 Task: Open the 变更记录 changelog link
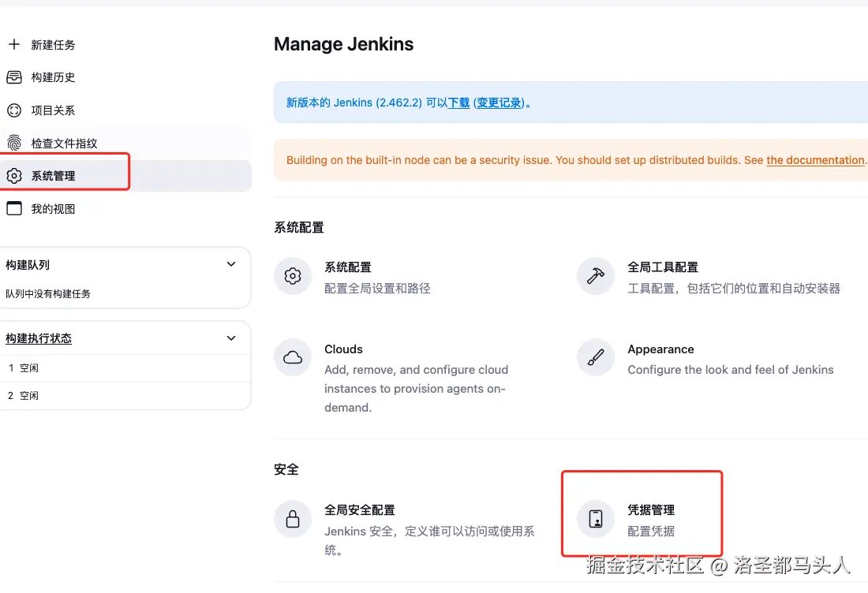tap(499, 103)
